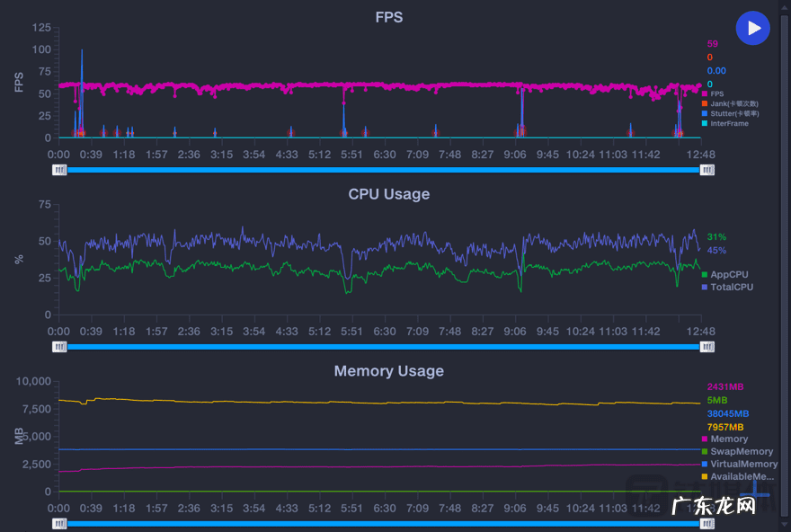This screenshot has width=791, height=532.
Task: Click FPS chart right range handle
Action: 707,170
